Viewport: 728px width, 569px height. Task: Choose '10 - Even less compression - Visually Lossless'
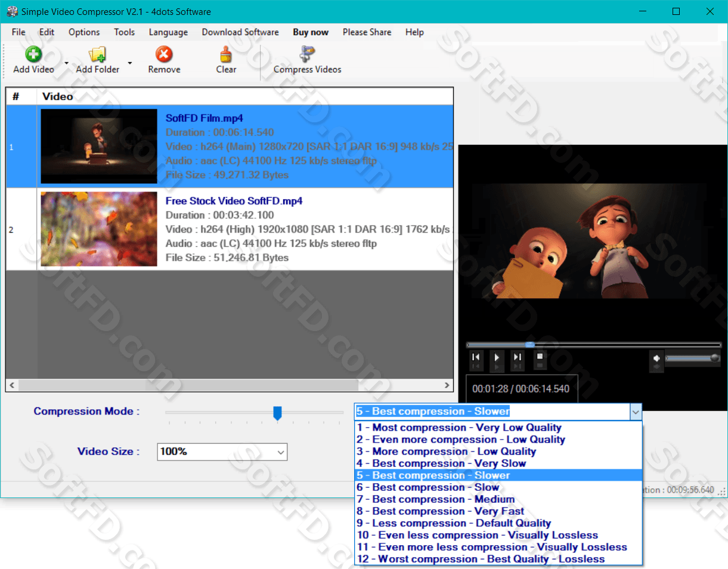[498, 535]
